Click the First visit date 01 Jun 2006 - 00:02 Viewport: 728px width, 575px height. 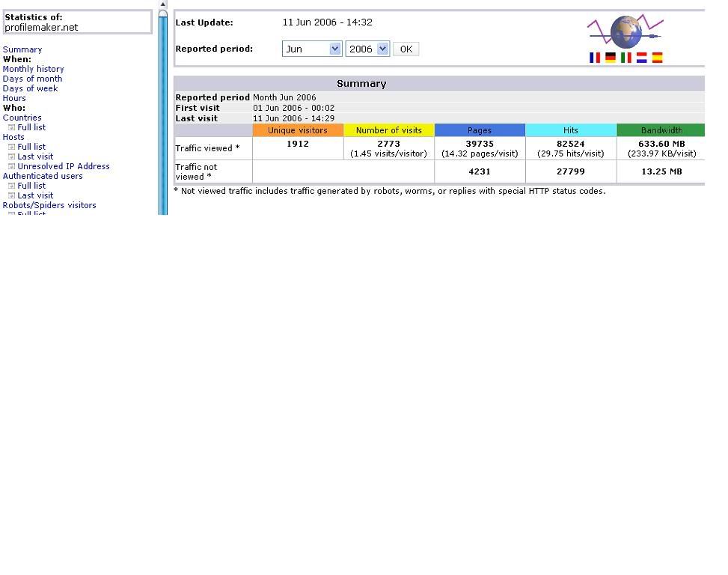(293, 108)
